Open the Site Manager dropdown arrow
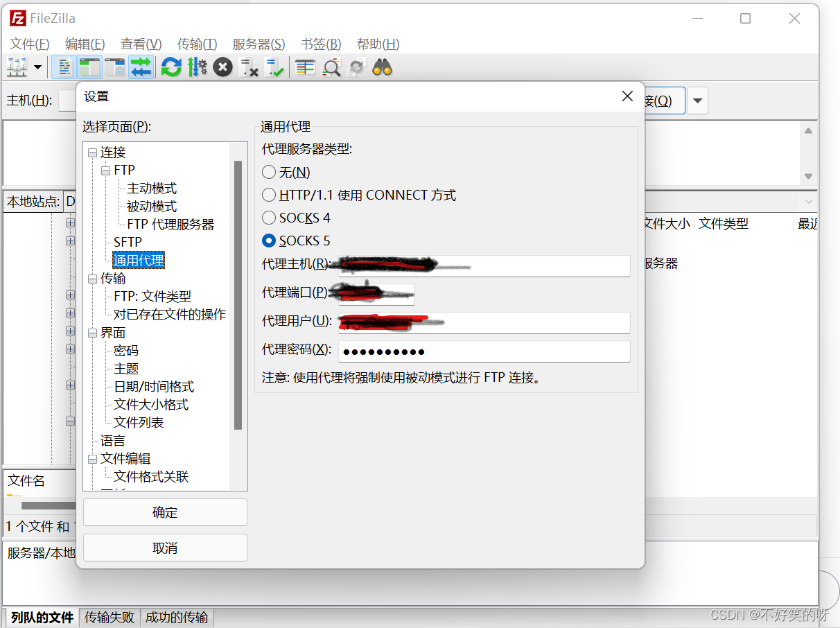Viewport: 840px width, 628px height. coord(37,67)
